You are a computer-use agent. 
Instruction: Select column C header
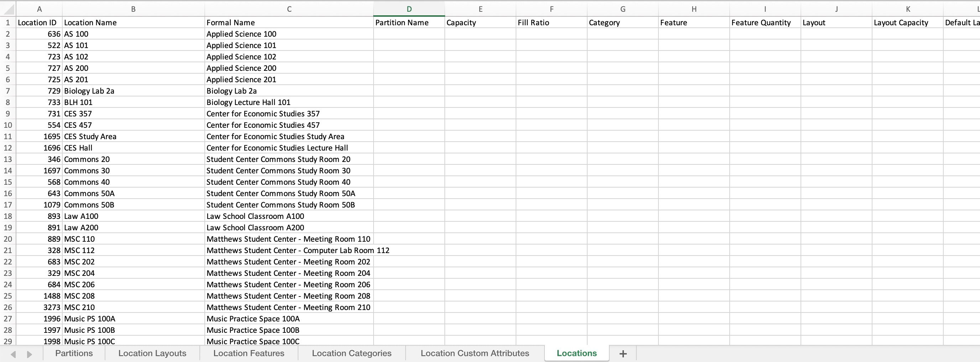pyautogui.click(x=289, y=9)
